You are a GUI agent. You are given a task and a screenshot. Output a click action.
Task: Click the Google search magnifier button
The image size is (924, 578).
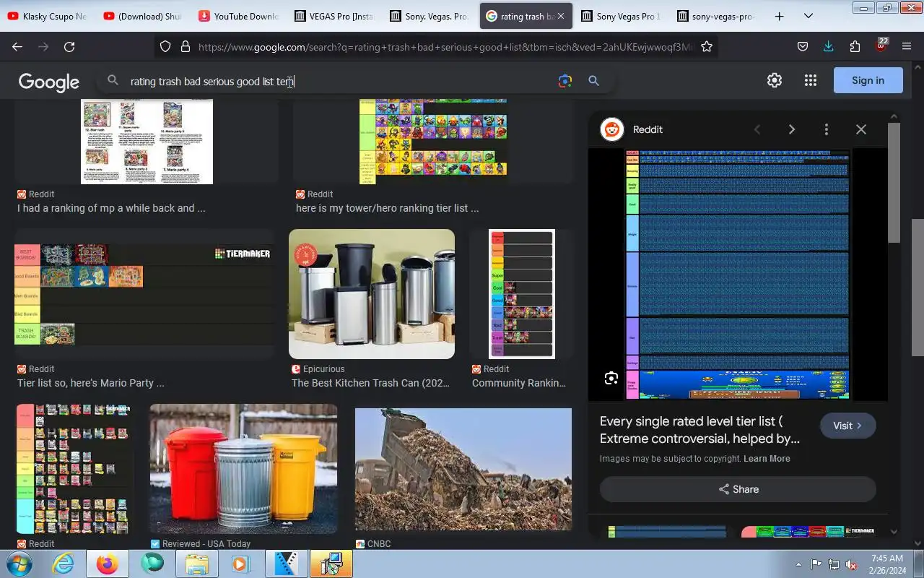coord(593,81)
